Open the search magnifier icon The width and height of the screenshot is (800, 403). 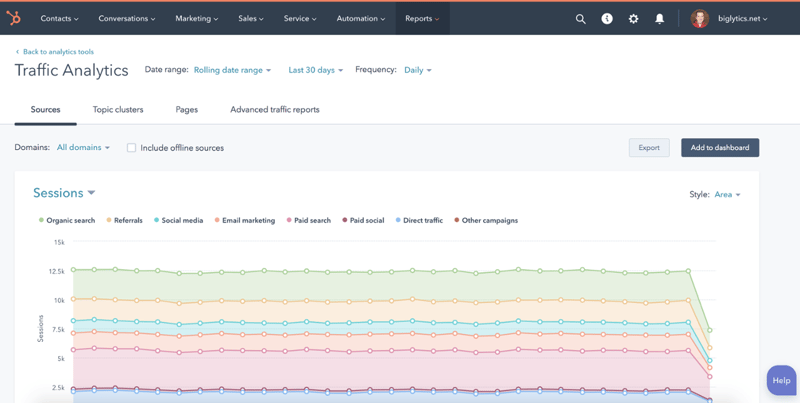click(580, 19)
